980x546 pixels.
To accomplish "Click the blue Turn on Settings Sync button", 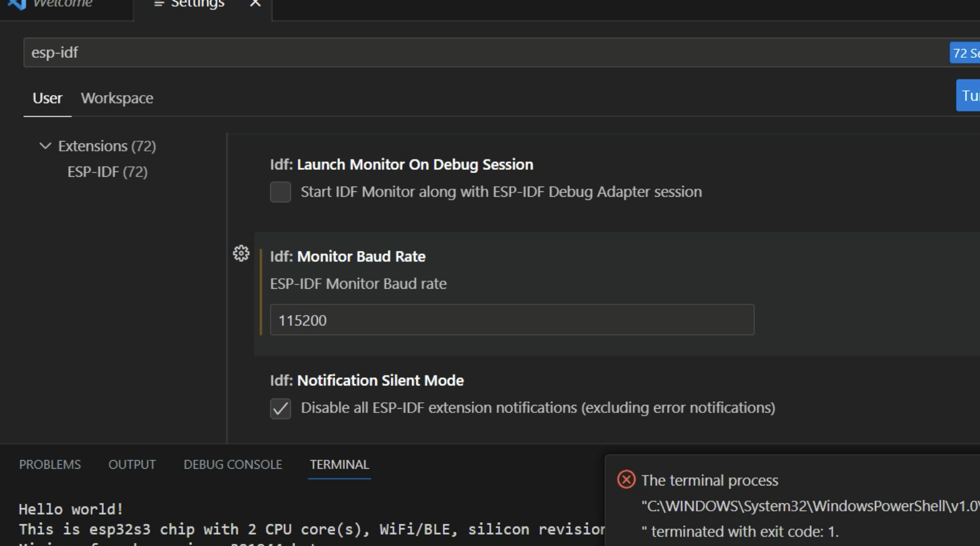I will (969, 96).
